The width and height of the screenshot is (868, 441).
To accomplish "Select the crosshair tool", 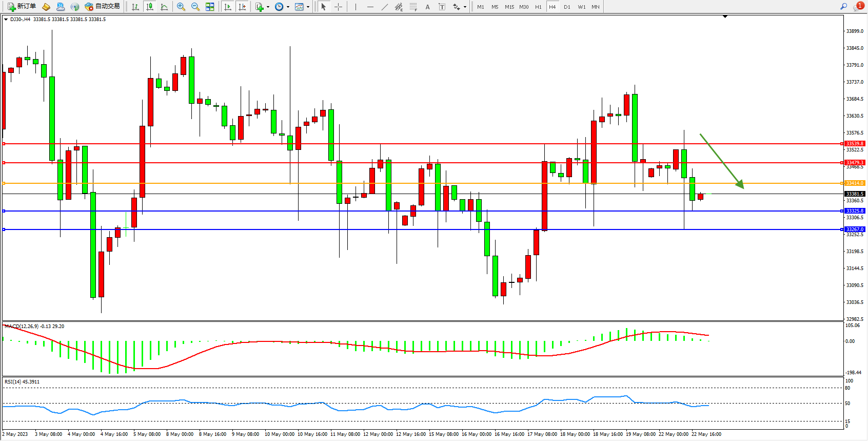I will [339, 7].
